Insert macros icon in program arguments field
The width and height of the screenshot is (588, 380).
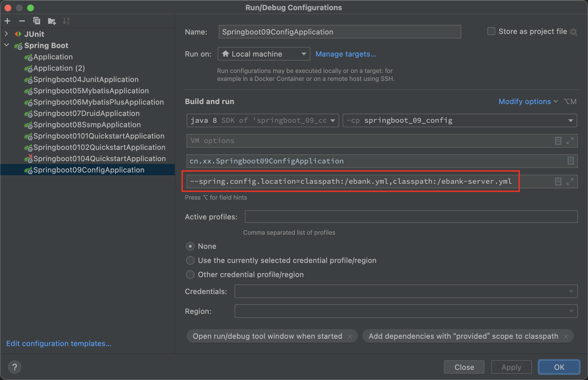click(558, 182)
